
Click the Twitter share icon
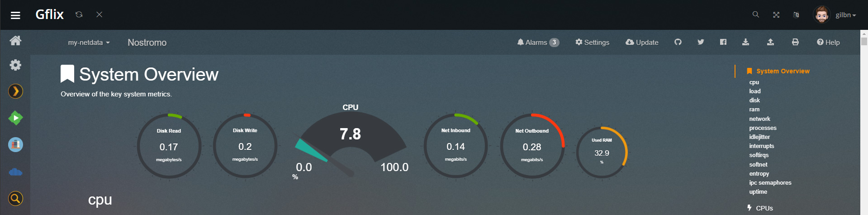(701, 42)
